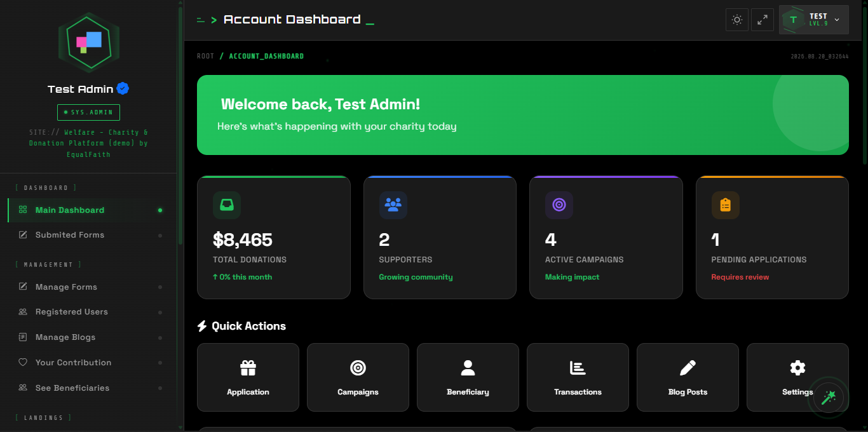Click the Submited Forms edit icon
The image size is (868, 432).
pyautogui.click(x=23, y=235)
